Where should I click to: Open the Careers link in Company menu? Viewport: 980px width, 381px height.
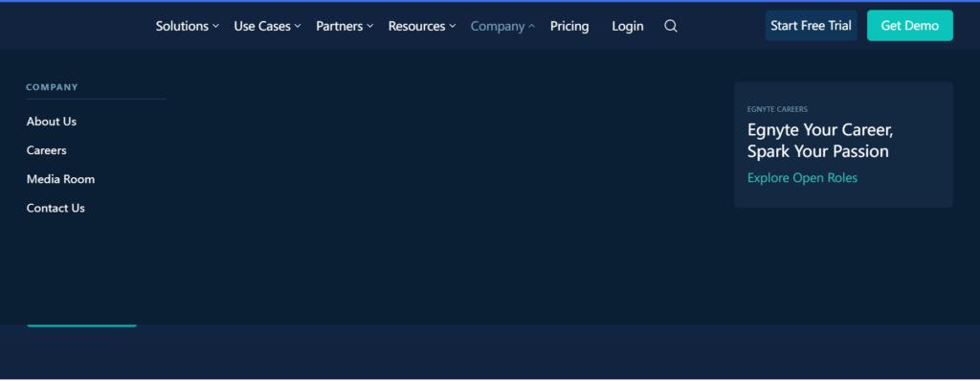(46, 150)
